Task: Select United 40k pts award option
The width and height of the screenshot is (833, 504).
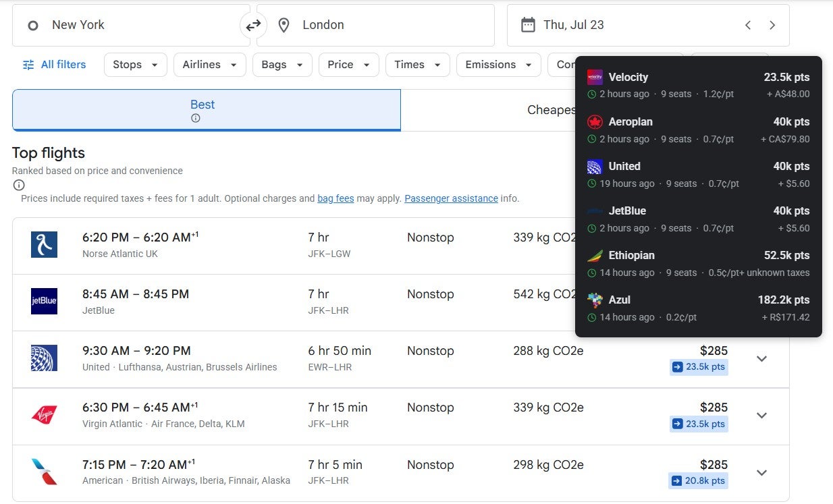Action: [x=699, y=174]
